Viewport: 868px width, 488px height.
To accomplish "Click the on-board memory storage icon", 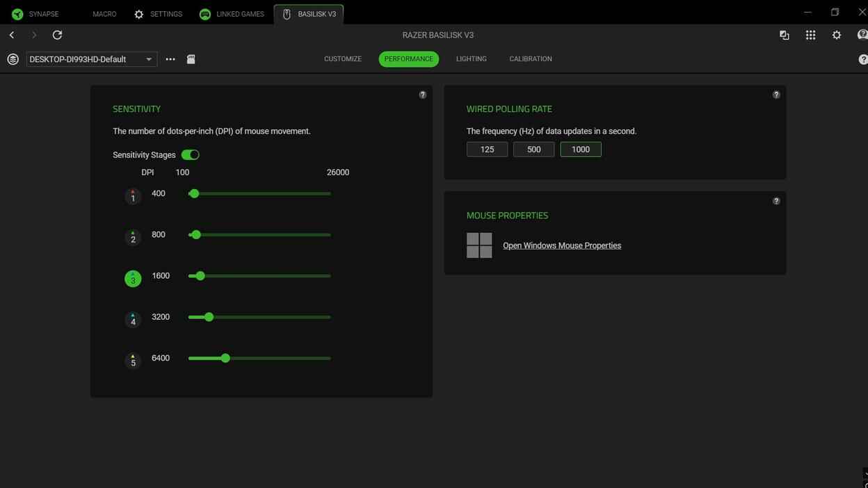I will 191,59.
